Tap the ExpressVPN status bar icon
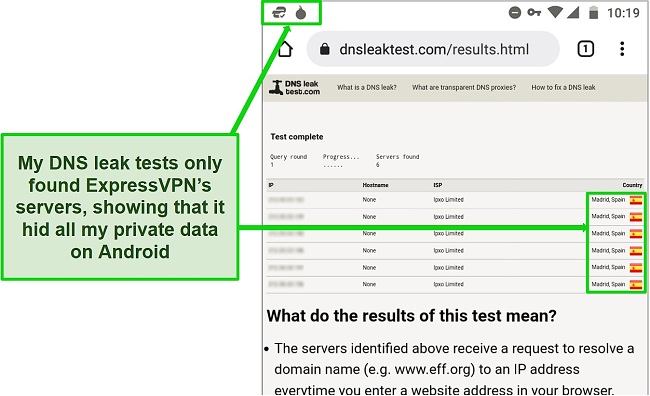650x396 pixels. [279, 13]
